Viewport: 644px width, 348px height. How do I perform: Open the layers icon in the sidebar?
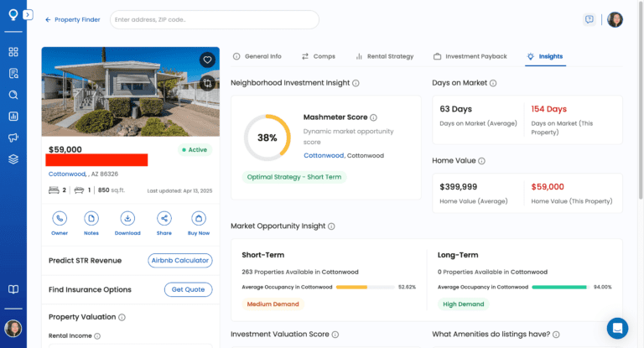tap(13, 159)
